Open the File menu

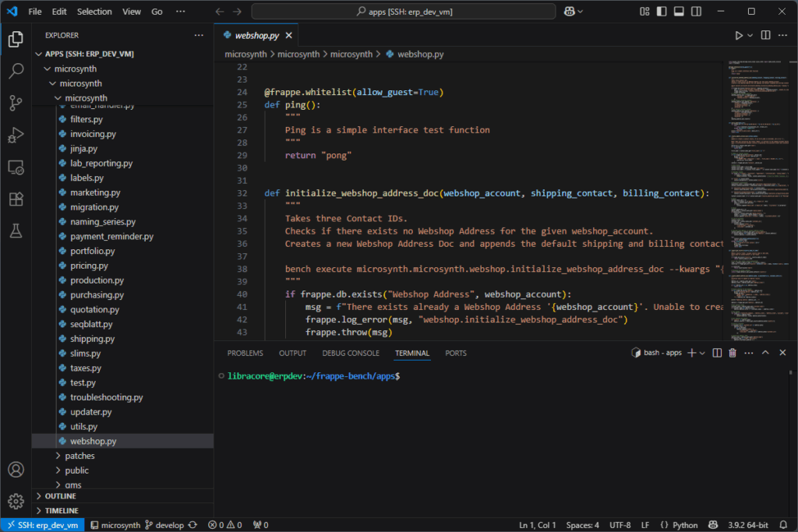coord(34,11)
